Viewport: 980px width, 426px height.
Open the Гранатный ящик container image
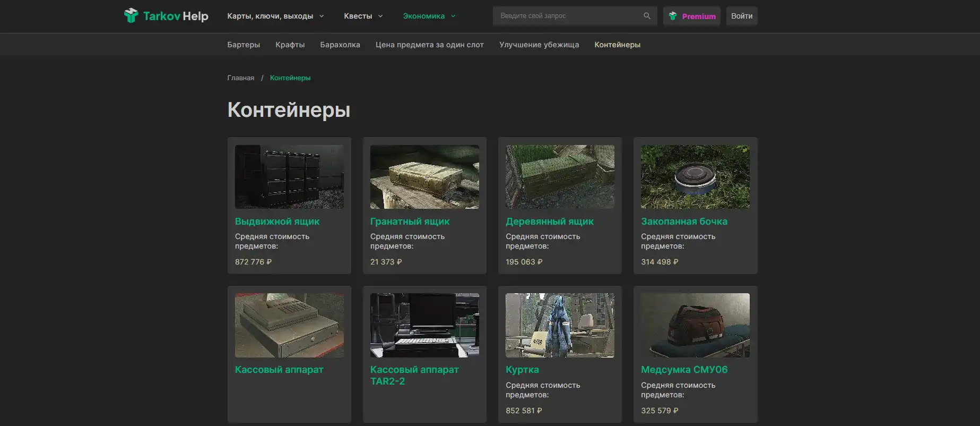(424, 177)
